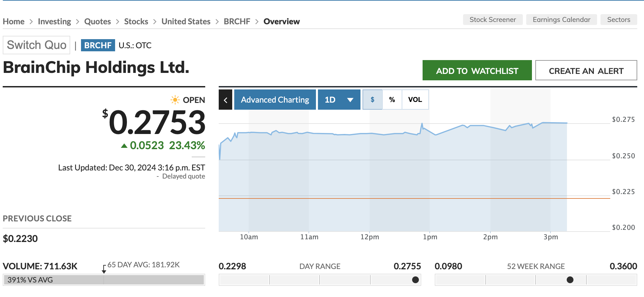Add BrainChip to watchlist
Viewport: 644px width, 297px height.
(x=477, y=71)
